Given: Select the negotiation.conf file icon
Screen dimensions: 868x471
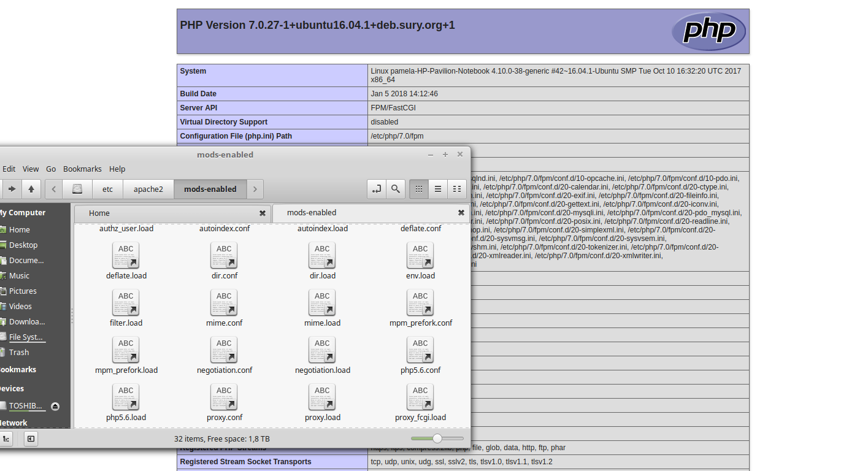Looking at the screenshot, I should [x=224, y=350].
